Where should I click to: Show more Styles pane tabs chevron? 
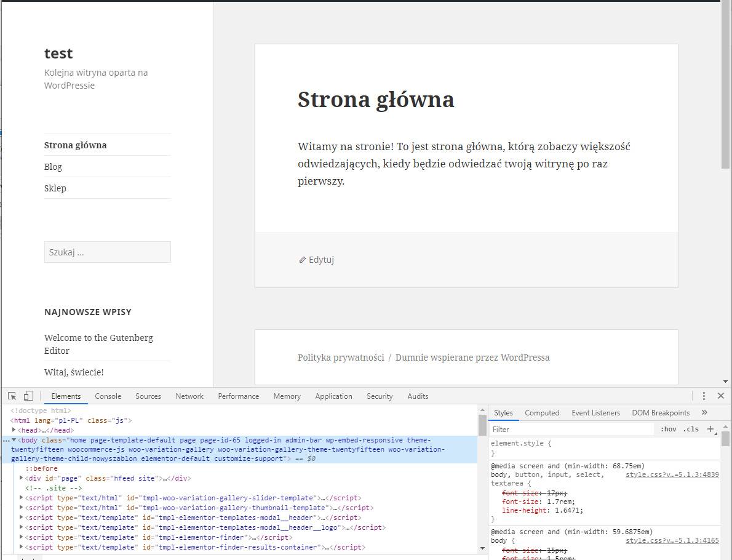coord(704,413)
